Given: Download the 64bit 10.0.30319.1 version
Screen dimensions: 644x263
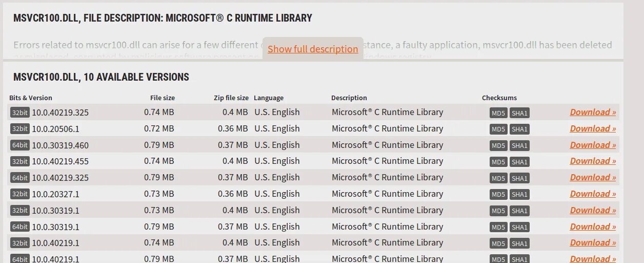Looking at the screenshot, I should [x=593, y=227].
